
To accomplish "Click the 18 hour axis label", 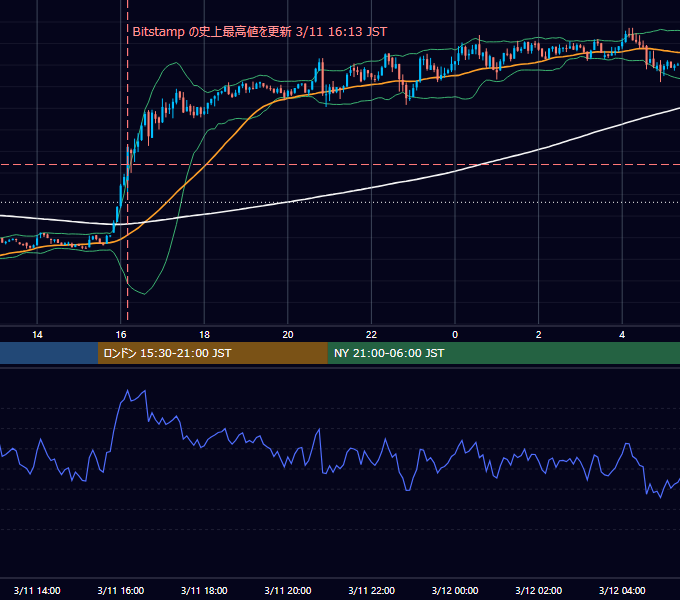I will [x=204, y=335].
